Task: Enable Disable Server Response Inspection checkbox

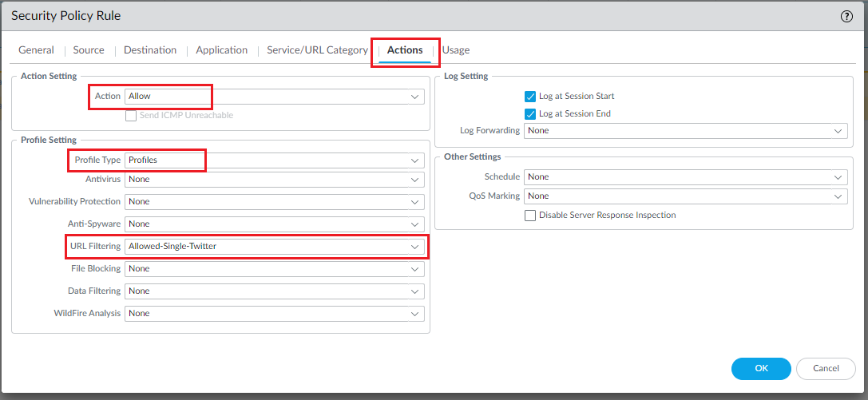Action: point(530,215)
